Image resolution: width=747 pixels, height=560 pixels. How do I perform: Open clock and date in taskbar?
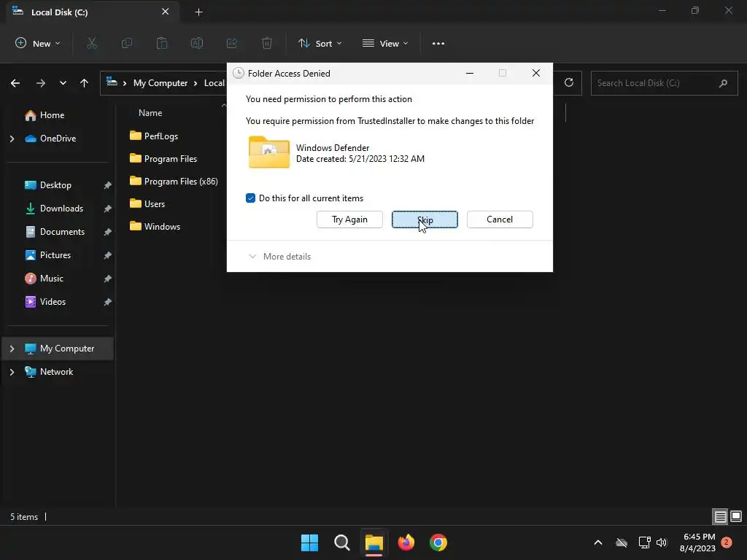coord(697,542)
